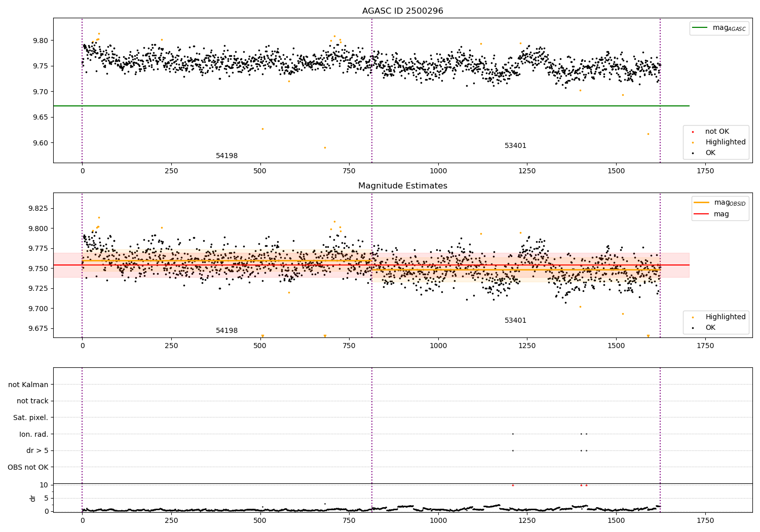
Task: Click the "10" tick on the dr axis
Action: 44,485
